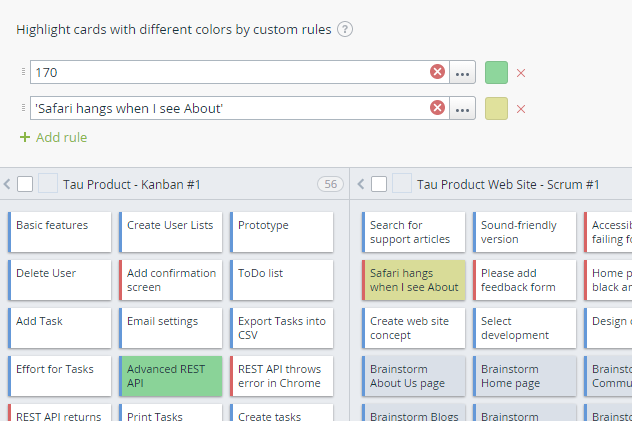The height and width of the screenshot is (421, 632).
Task: Grab the drag handle of the 'Safari hangs' rule
Action: (23, 108)
